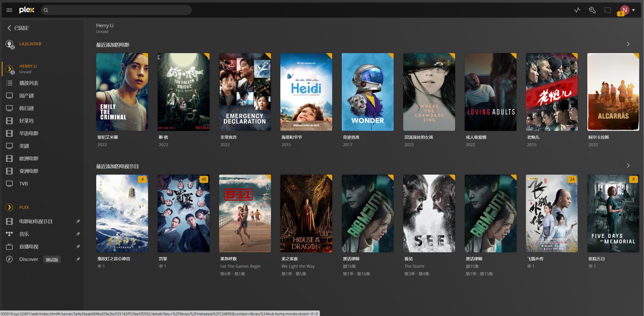Open the Five Days at Memorial poster
Screen dimensions: 644x316
click(613, 213)
